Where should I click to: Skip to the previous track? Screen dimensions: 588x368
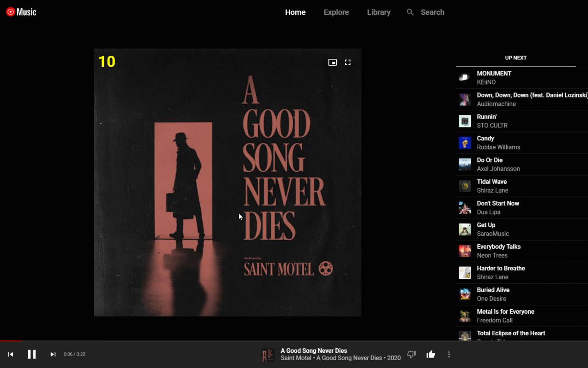click(11, 354)
